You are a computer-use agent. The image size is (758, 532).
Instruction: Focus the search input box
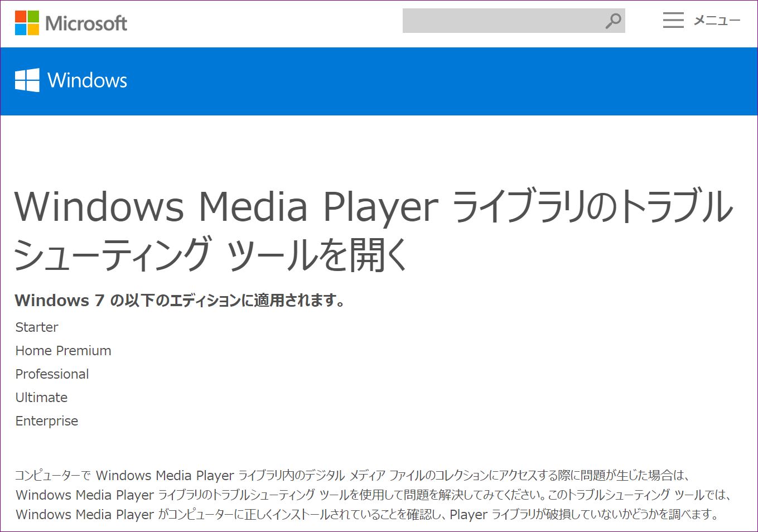[502, 21]
